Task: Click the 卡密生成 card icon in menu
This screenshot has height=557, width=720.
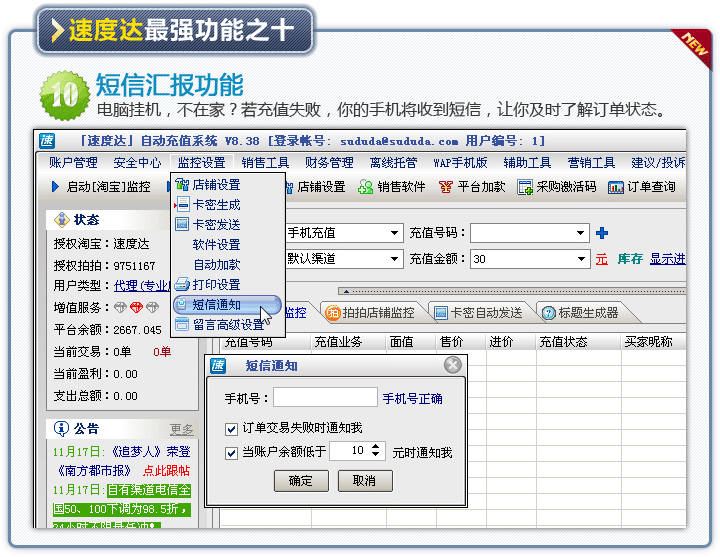Action: pyautogui.click(x=182, y=204)
